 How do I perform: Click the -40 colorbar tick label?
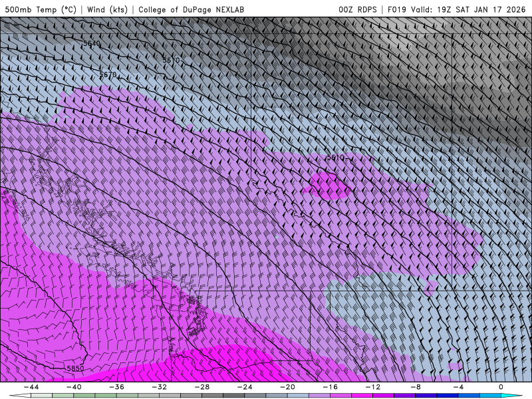74,387
